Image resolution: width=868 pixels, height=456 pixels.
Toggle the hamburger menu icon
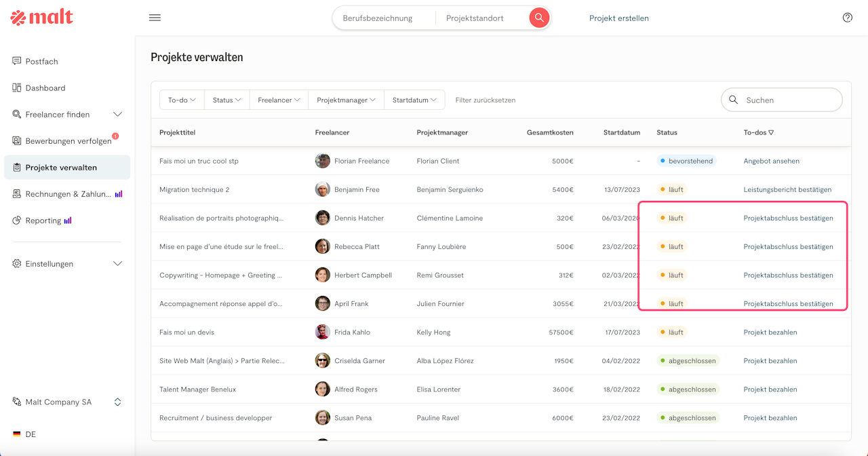(x=155, y=18)
